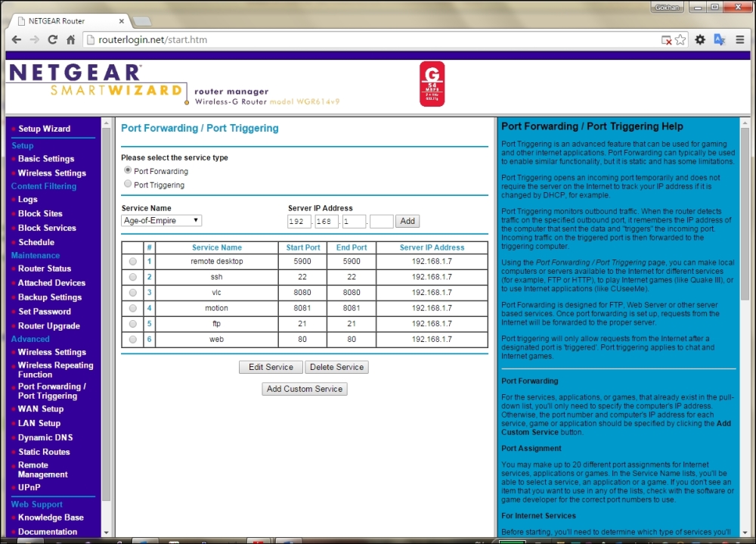Viewport: 756px width, 544px height.
Task: Click the Edit Service button
Action: (271, 368)
